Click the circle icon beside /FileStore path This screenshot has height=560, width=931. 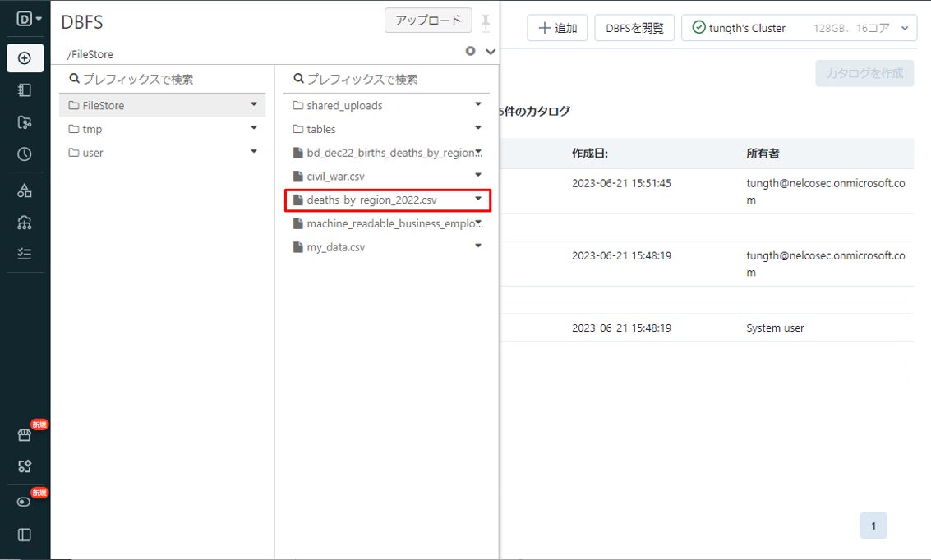[x=470, y=51]
